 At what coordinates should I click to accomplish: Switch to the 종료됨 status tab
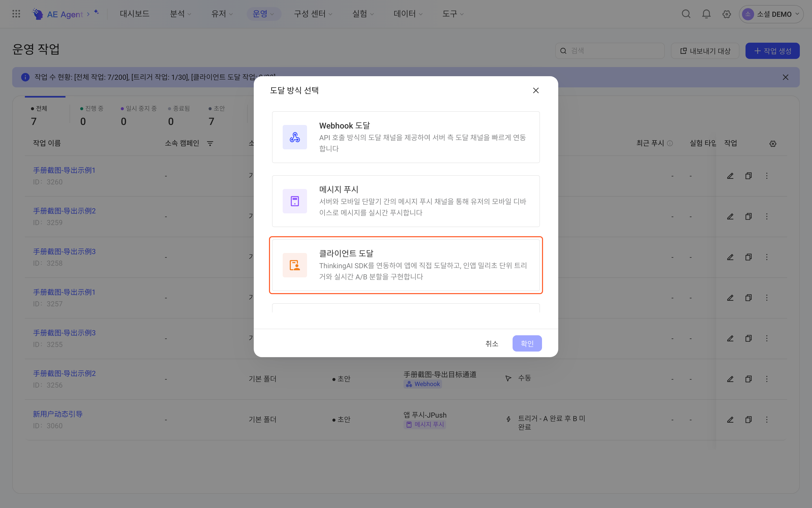[179, 115]
